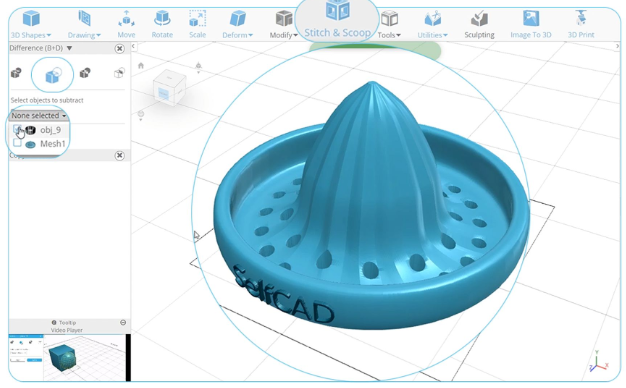Expand the Tools menu
Image resolution: width=626 pixels, height=388 pixels.
389,25
